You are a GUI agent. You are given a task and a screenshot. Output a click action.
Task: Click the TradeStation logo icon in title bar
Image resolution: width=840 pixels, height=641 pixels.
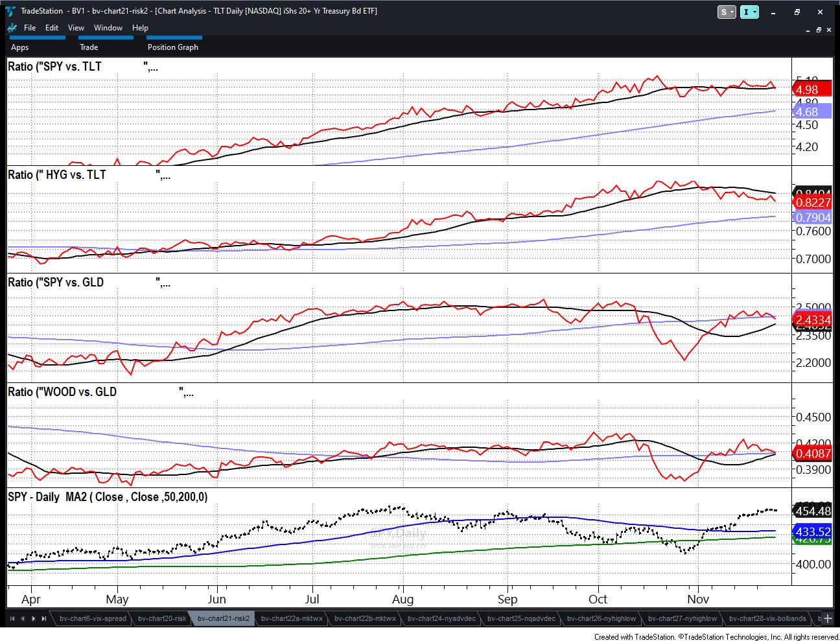pyautogui.click(x=11, y=11)
